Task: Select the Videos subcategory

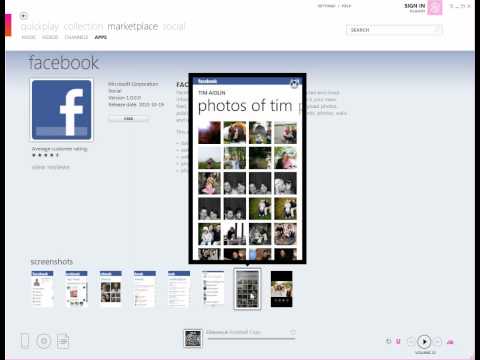Action: pos(50,37)
